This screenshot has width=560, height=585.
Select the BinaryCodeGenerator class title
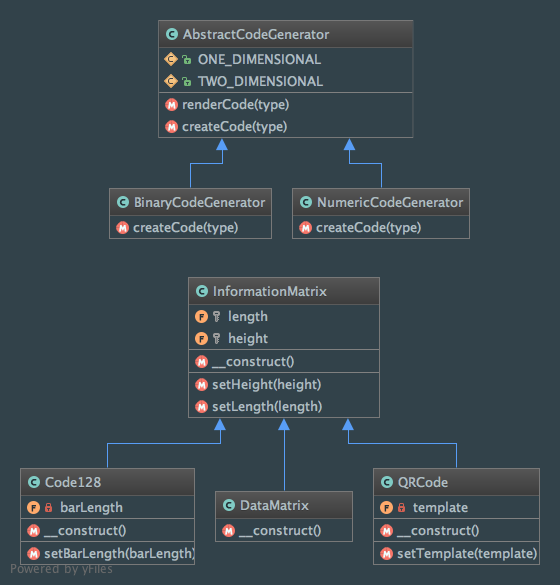pos(200,202)
